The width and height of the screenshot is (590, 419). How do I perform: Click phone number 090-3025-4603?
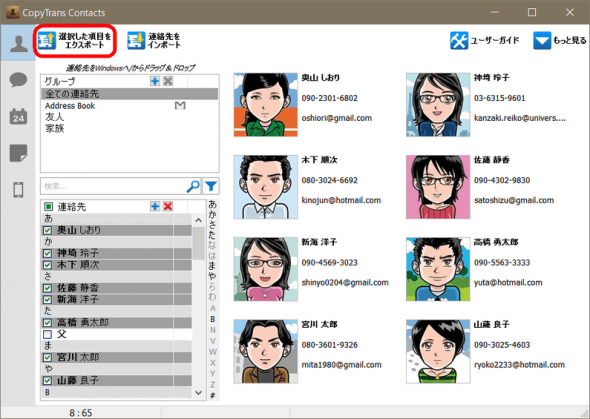point(502,345)
